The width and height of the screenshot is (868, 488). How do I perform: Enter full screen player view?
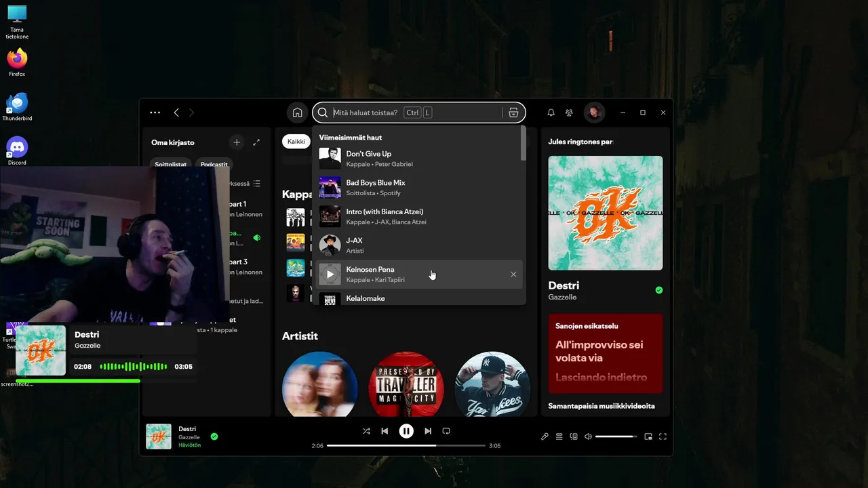[x=663, y=436]
